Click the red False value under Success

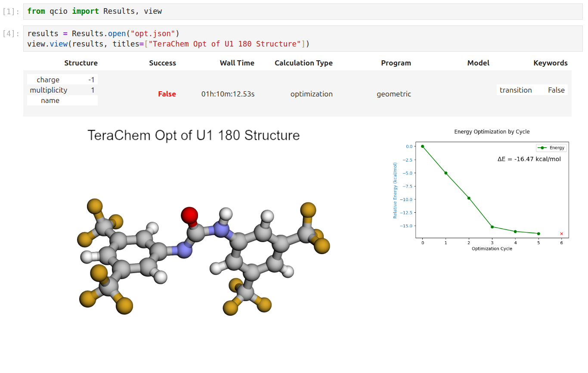point(167,94)
